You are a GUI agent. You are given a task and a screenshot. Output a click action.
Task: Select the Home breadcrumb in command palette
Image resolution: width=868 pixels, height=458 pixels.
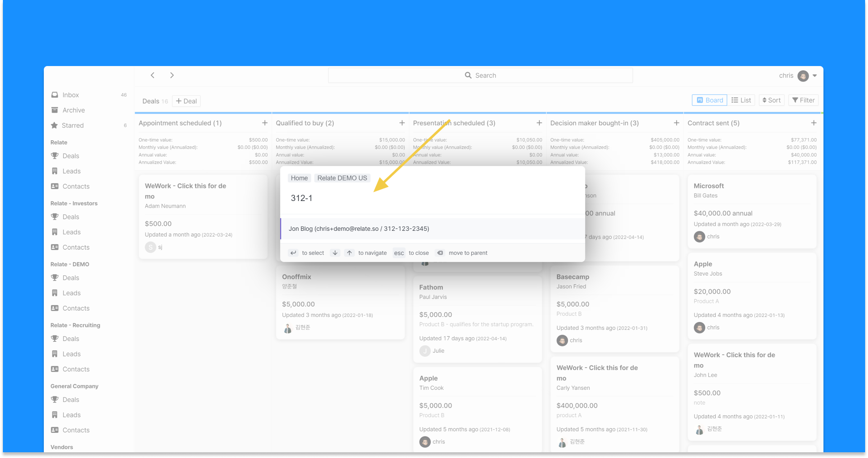[x=299, y=178]
